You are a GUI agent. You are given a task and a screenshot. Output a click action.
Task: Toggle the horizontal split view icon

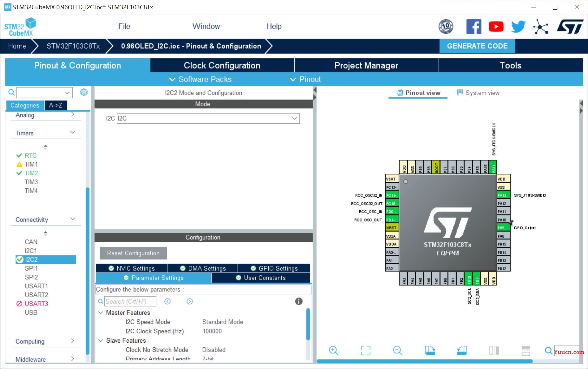pos(526,350)
